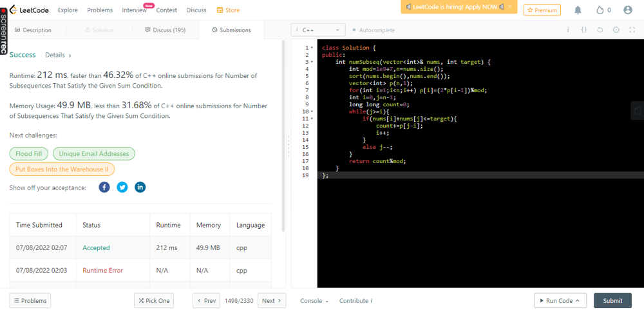Open the notifications bell

[x=578, y=10]
